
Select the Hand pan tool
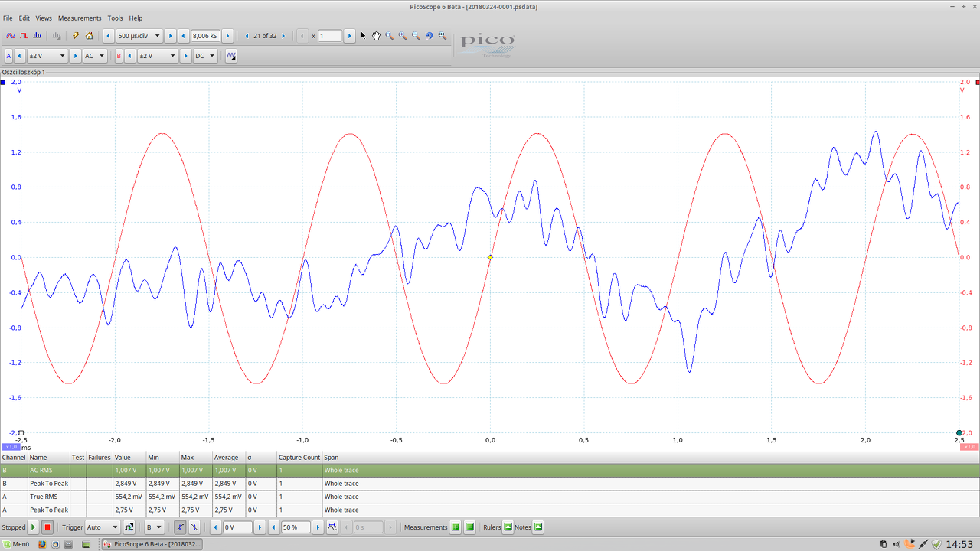point(376,36)
